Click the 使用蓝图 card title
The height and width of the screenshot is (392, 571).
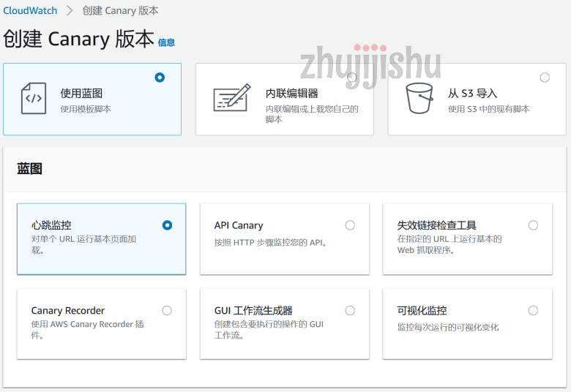pyautogui.click(x=81, y=93)
